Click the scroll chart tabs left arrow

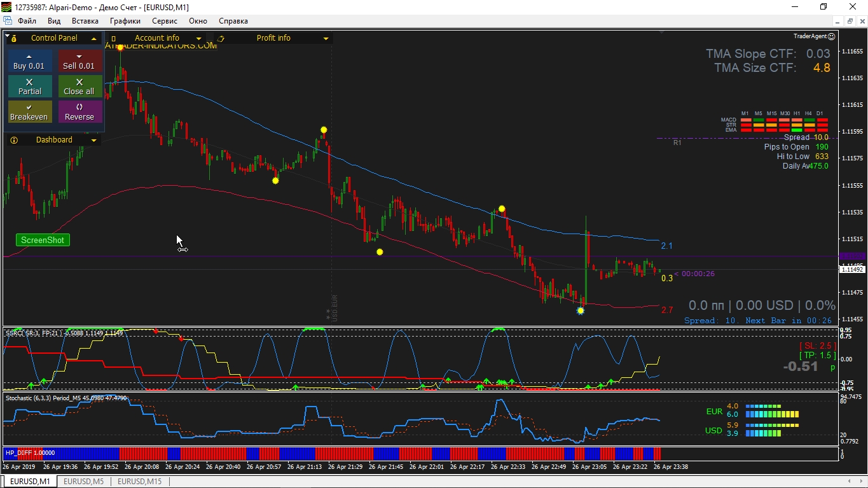(848, 481)
